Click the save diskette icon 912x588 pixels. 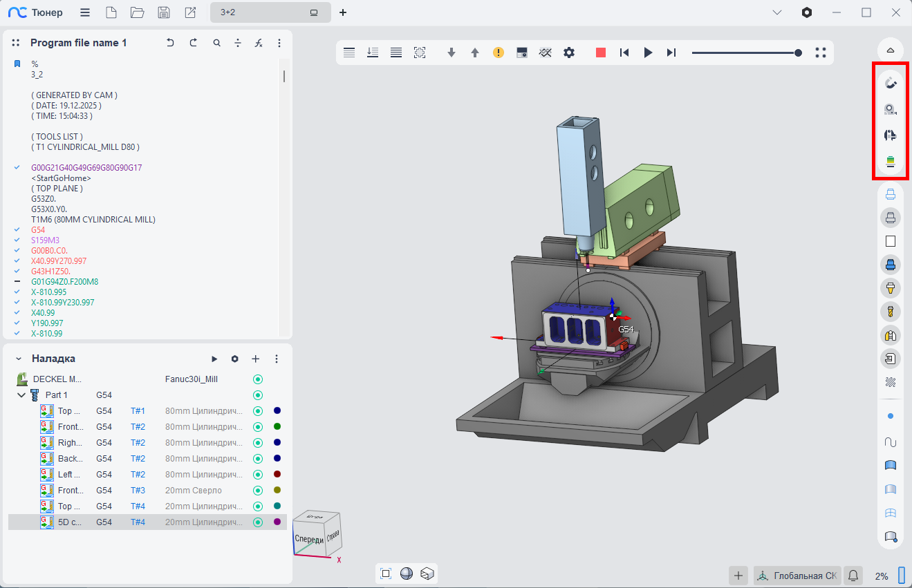(164, 12)
